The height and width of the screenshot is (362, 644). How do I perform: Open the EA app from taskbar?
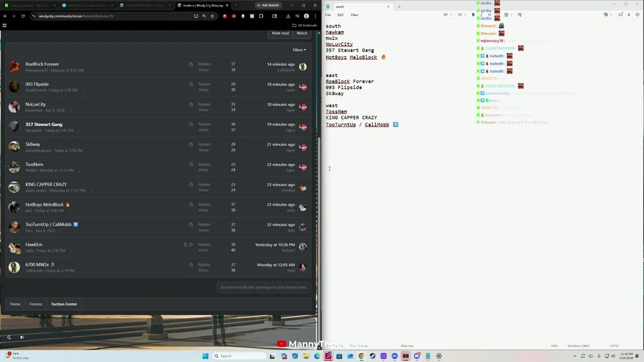point(394,356)
